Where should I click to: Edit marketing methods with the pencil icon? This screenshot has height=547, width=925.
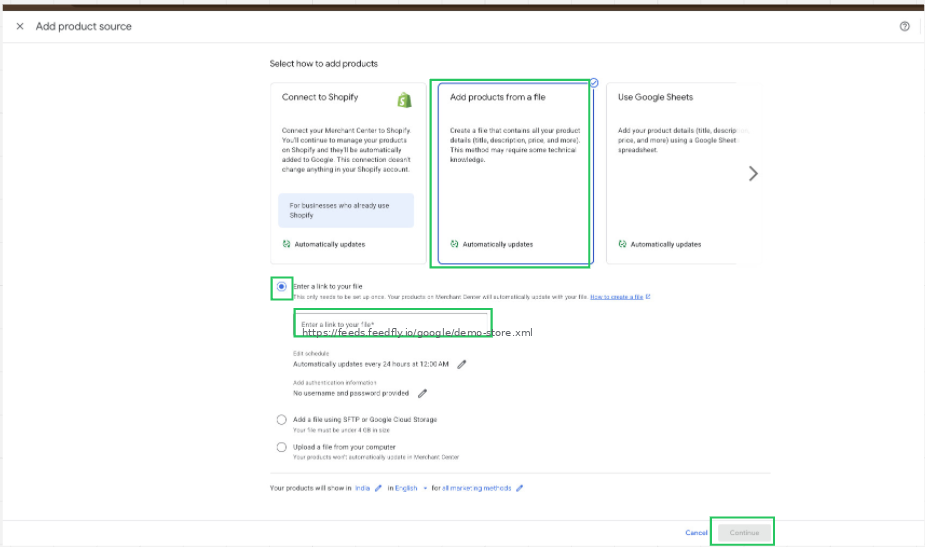pos(520,489)
